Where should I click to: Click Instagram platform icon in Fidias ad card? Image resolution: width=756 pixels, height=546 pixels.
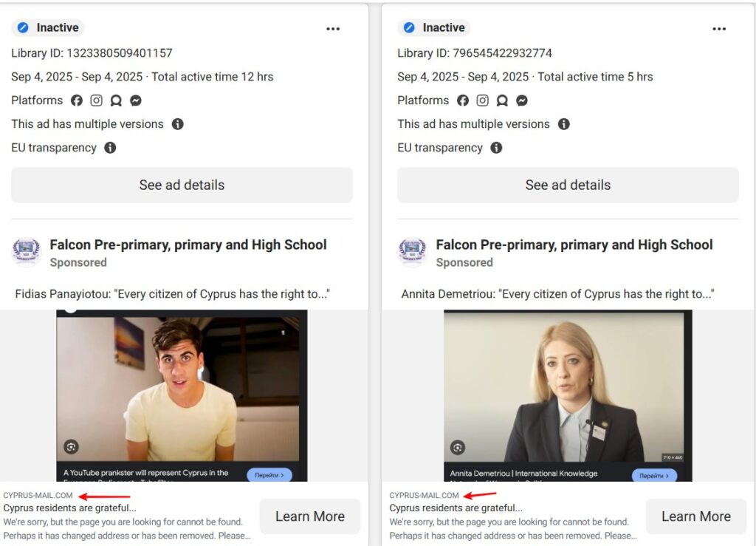tap(97, 100)
